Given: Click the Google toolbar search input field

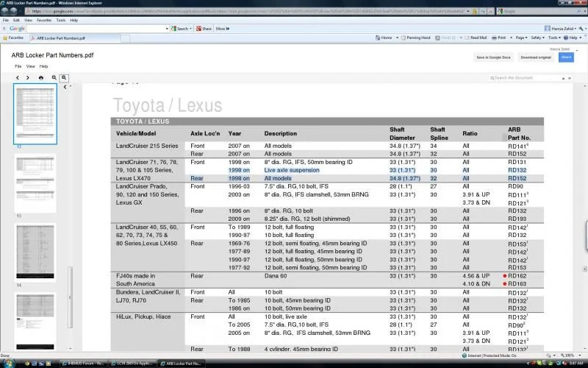Looking at the screenshot, I should [x=96, y=29].
